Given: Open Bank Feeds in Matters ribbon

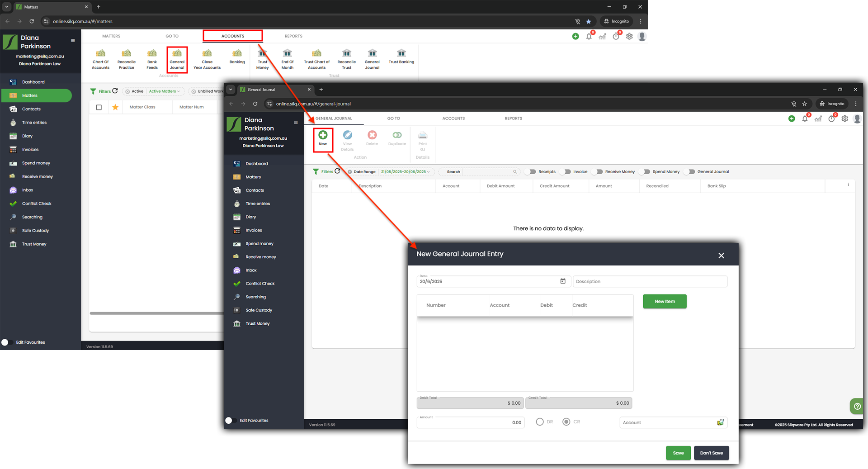Looking at the screenshot, I should coord(152,59).
